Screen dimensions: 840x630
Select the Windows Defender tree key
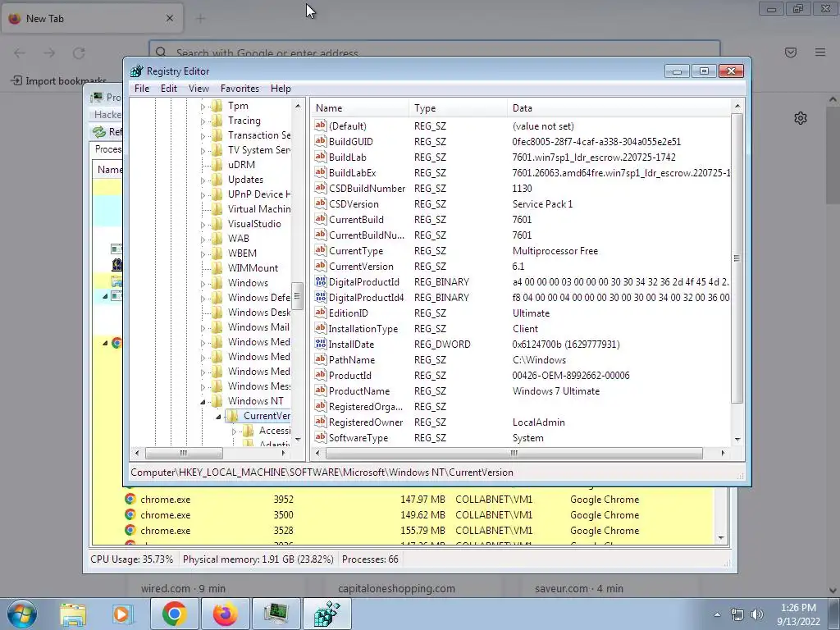(258, 297)
